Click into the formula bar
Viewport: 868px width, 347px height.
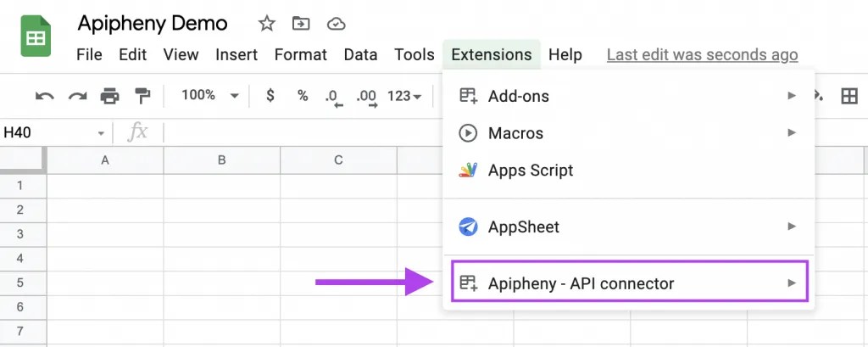[302, 133]
